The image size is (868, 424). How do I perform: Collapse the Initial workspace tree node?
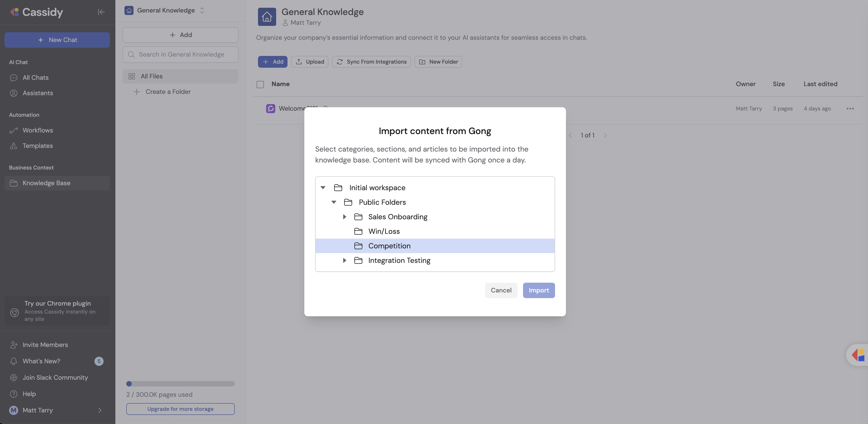click(x=323, y=188)
